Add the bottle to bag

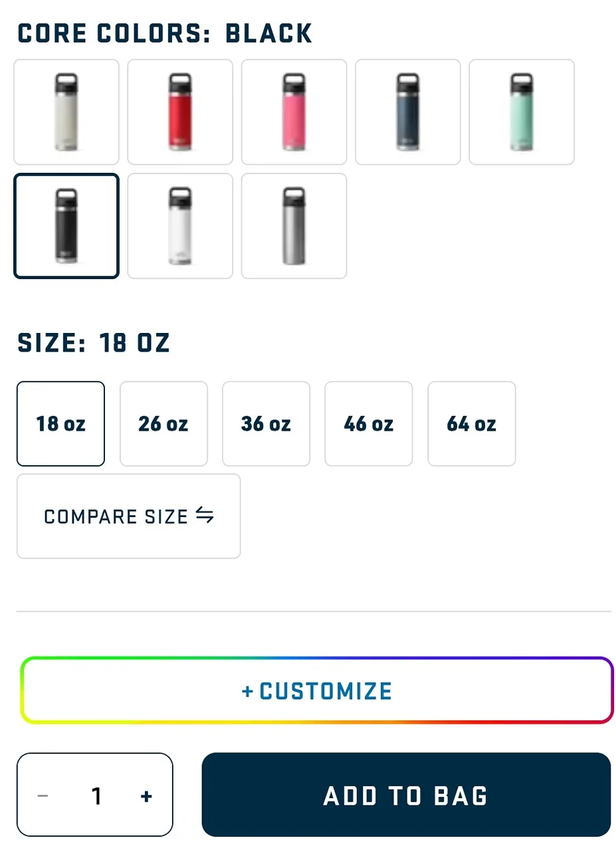[x=406, y=795]
